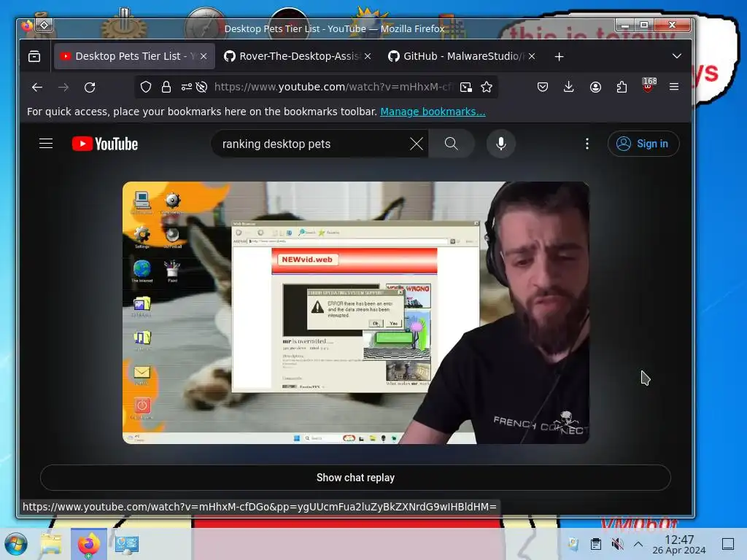Open Picture-in-Picture icon in address bar

click(466, 87)
